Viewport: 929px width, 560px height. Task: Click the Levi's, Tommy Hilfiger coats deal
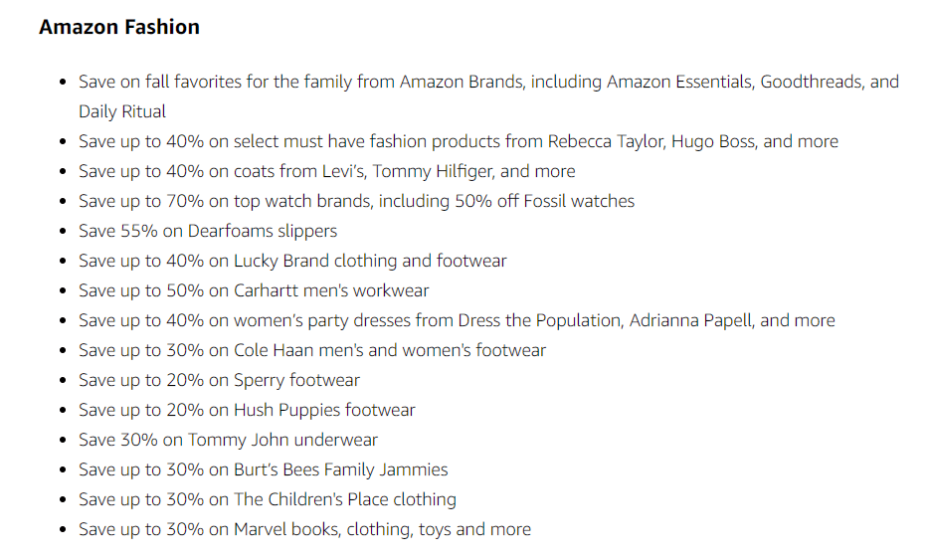tap(326, 171)
